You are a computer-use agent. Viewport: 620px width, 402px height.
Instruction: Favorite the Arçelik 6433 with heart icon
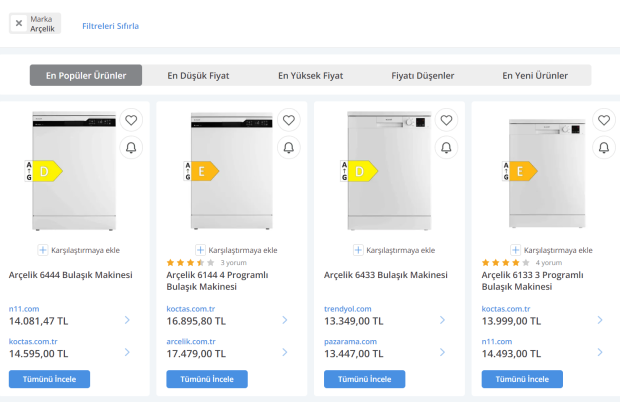tap(446, 120)
